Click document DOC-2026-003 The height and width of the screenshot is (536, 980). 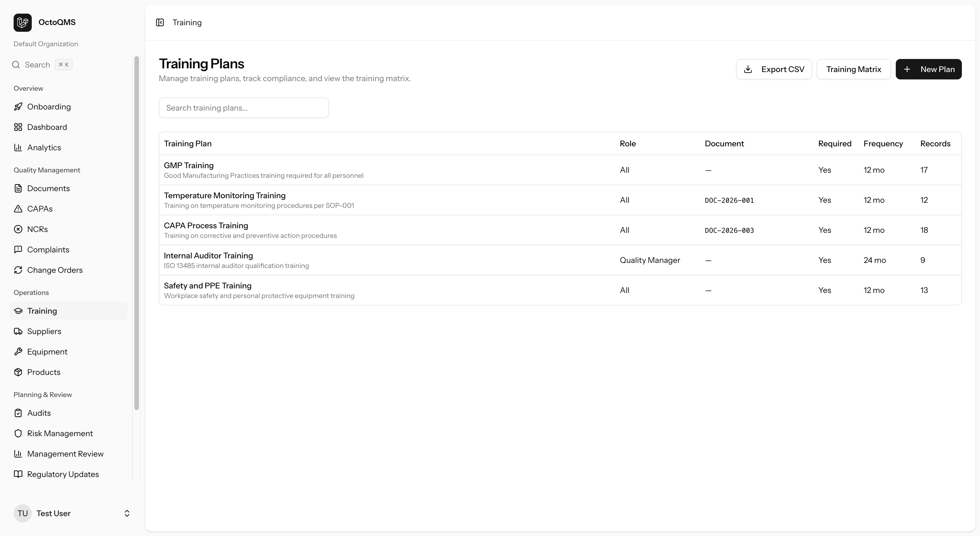point(729,231)
